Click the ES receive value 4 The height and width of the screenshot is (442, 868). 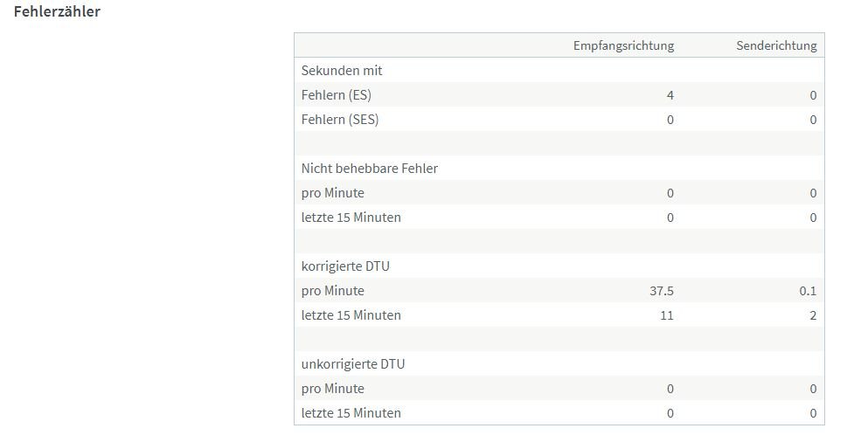pos(670,95)
